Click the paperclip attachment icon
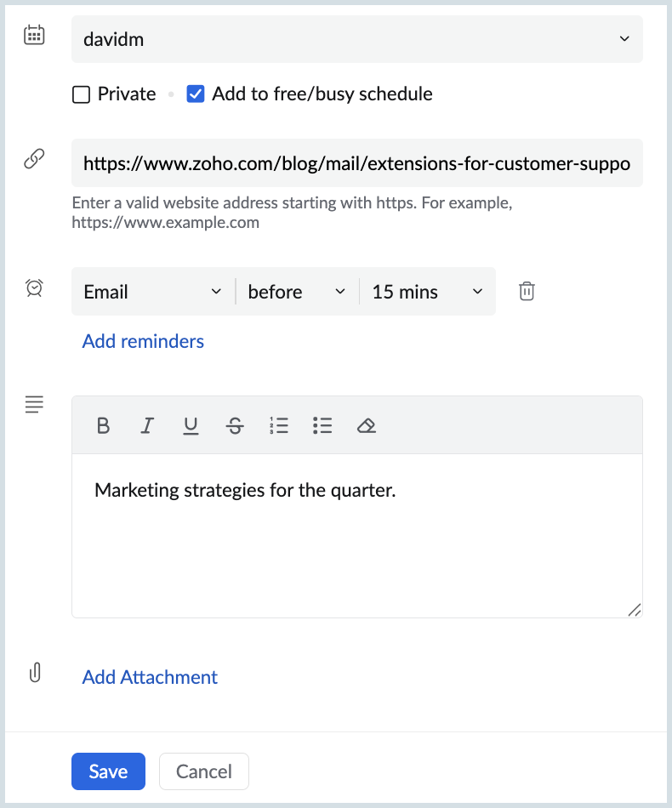 tap(35, 674)
